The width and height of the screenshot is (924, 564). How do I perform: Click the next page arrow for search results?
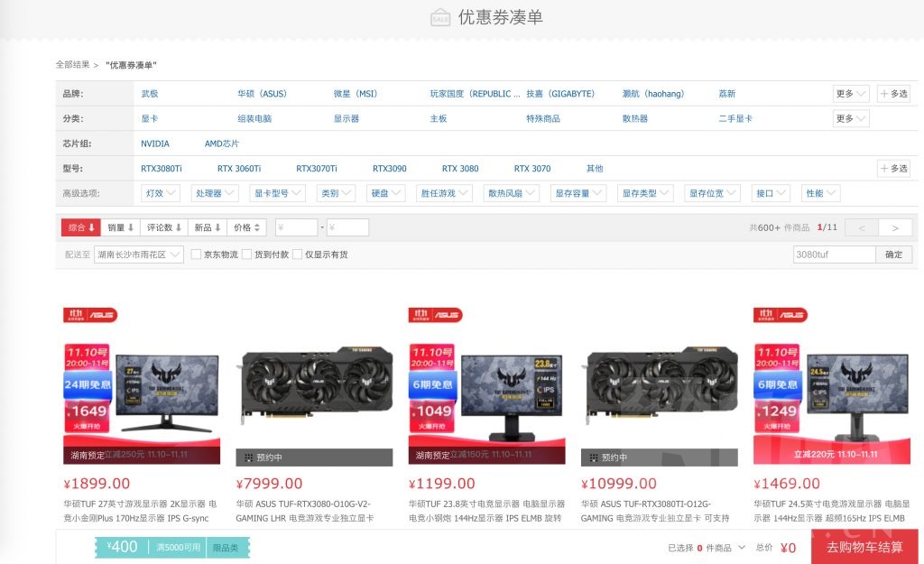[x=895, y=227]
